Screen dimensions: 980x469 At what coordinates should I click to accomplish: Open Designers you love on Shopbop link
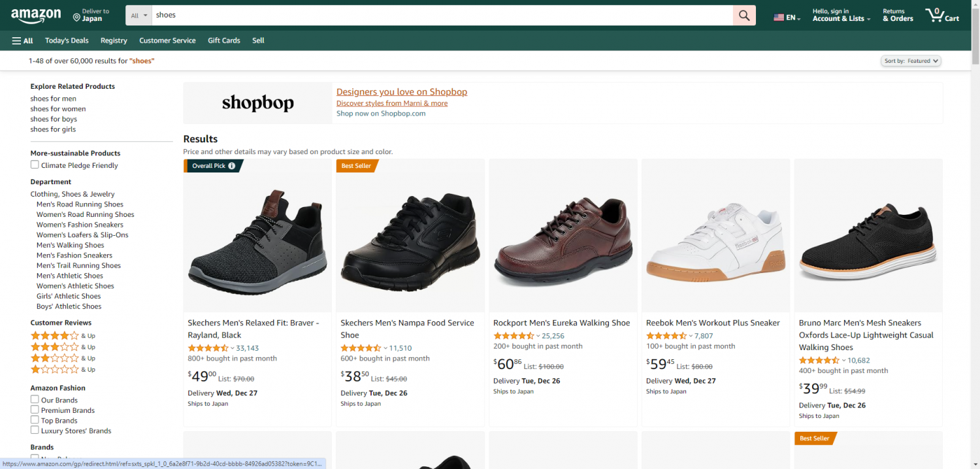click(402, 92)
